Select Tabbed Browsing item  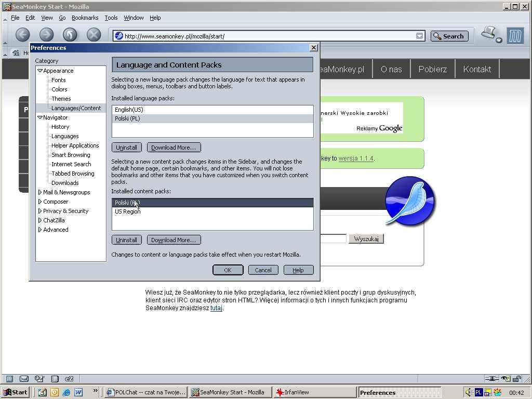[x=73, y=174]
